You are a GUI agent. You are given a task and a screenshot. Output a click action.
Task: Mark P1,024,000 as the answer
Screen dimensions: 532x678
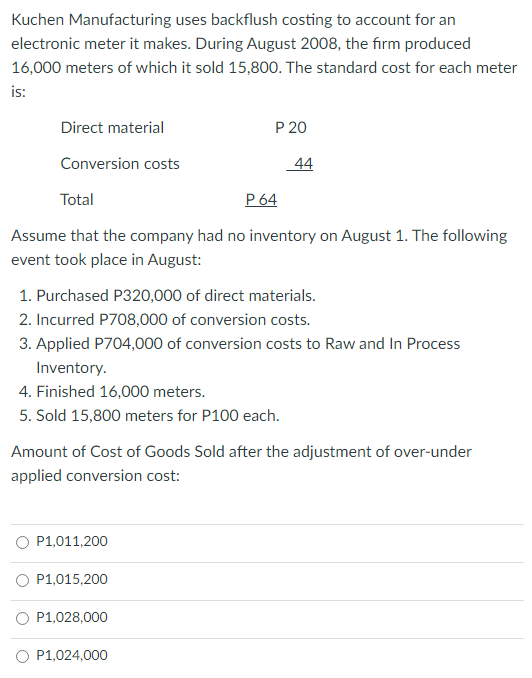22,656
